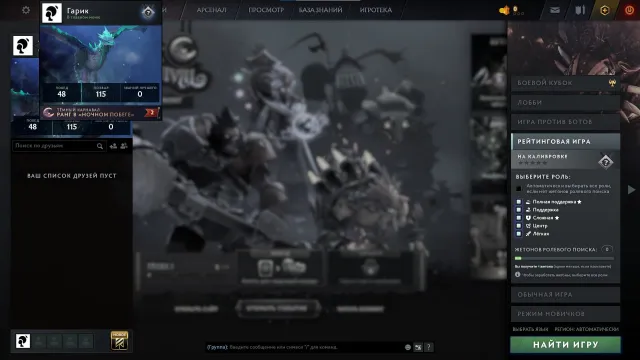Click the calibration rank medal icon
The image size is (640, 360).
606,162
